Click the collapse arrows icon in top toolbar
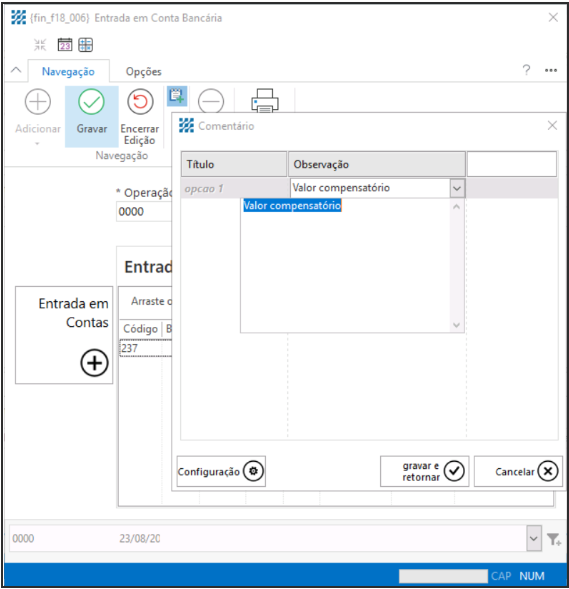This screenshot has width=569, height=589. (x=40, y=45)
